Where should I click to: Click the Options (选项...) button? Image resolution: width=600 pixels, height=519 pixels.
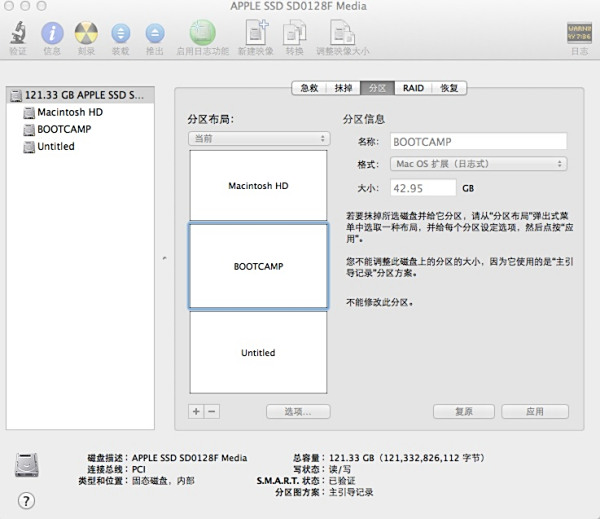(298, 411)
